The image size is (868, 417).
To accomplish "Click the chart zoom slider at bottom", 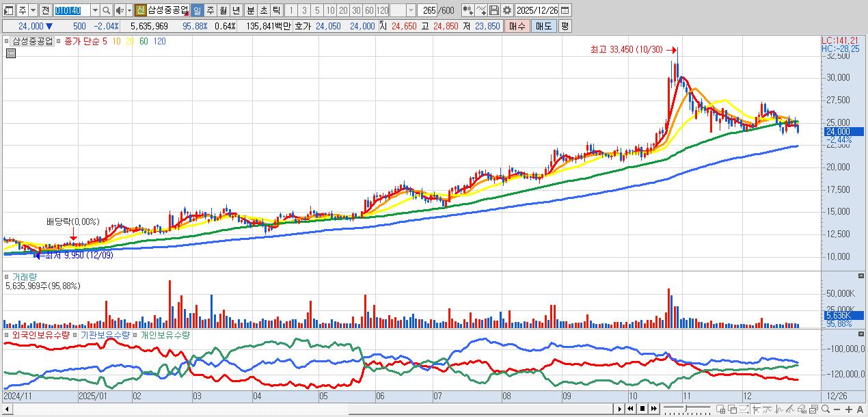I will 687,409.
